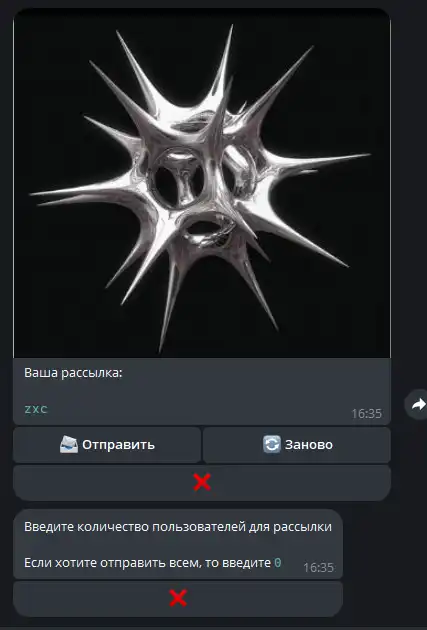Select the Введите количество пользователей для рассылки line
This screenshot has height=630, width=427.
(178, 527)
